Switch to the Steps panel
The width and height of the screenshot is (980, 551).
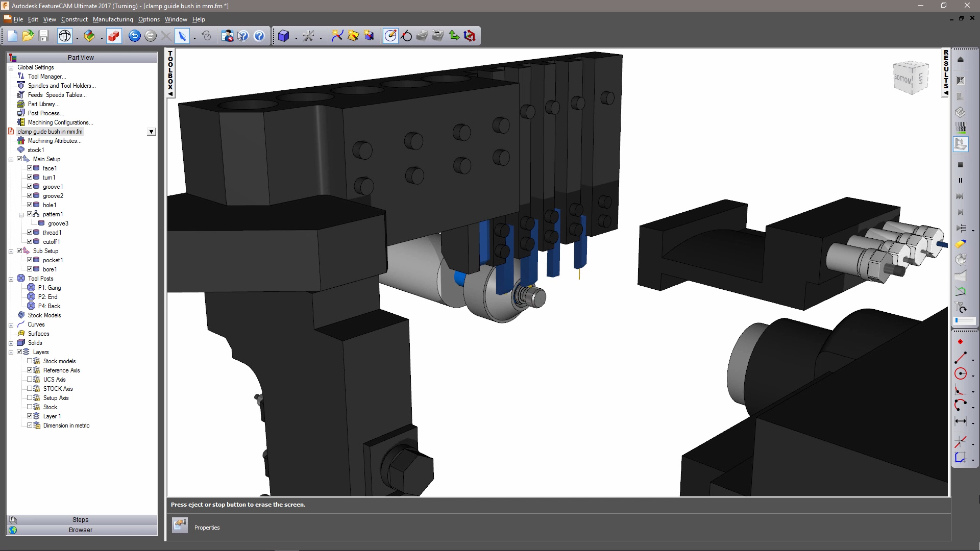pyautogui.click(x=81, y=519)
